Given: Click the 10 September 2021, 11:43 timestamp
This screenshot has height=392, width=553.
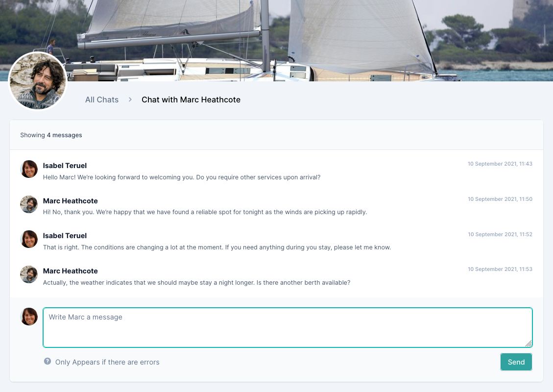Looking at the screenshot, I should (x=500, y=164).
